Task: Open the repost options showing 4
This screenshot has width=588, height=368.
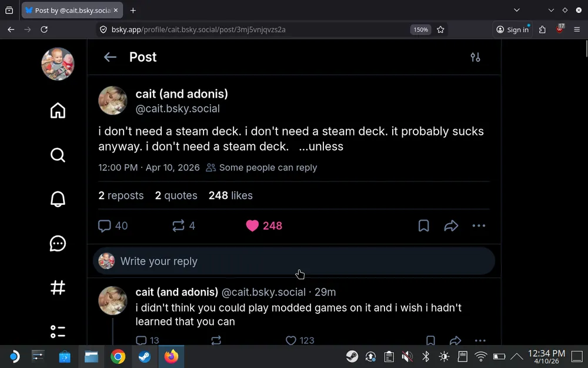Action: click(x=178, y=226)
